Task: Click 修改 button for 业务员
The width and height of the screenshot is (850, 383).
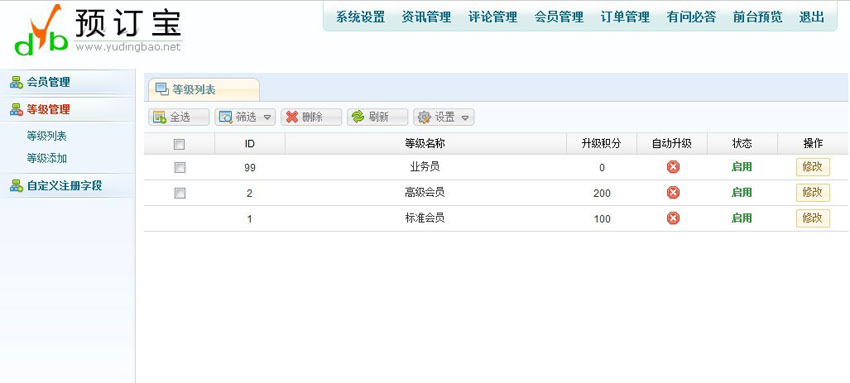Action: (813, 167)
